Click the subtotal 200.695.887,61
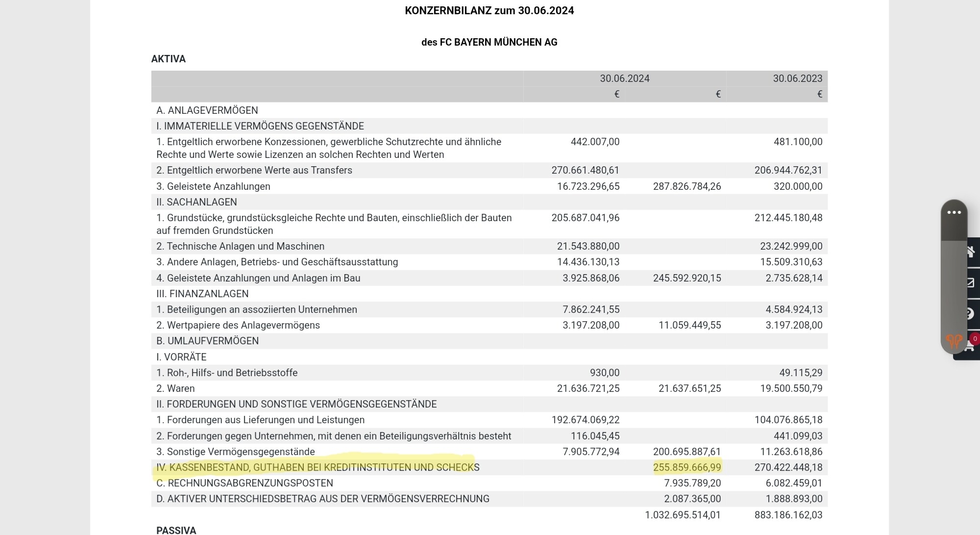Image resolution: width=980 pixels, height=535 pixels. tap(687, 452)
